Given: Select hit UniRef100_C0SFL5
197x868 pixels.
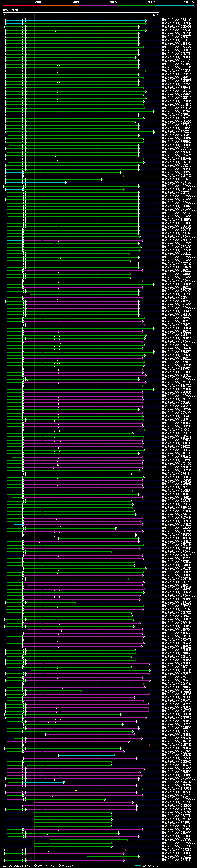Looking at the screenshot, I should [177, 433].
